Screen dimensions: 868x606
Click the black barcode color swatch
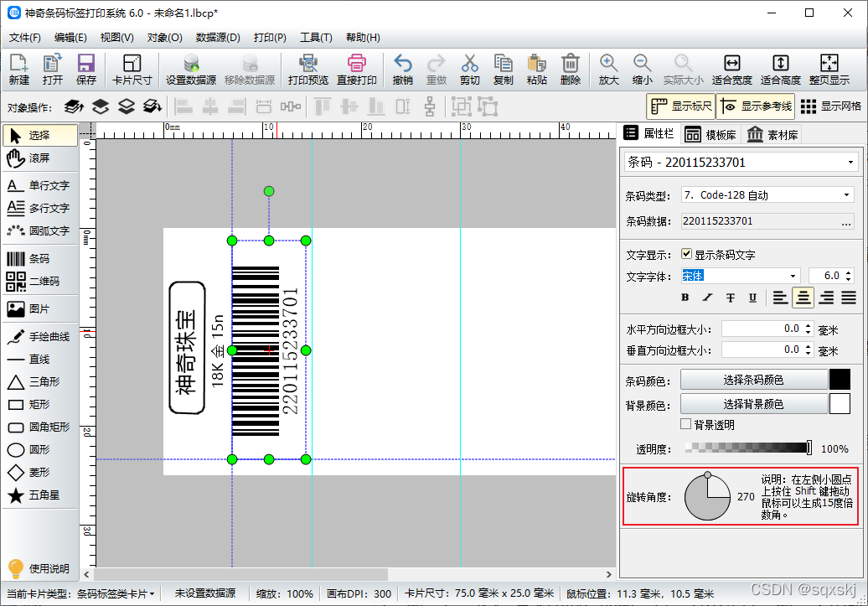point(840,380)
